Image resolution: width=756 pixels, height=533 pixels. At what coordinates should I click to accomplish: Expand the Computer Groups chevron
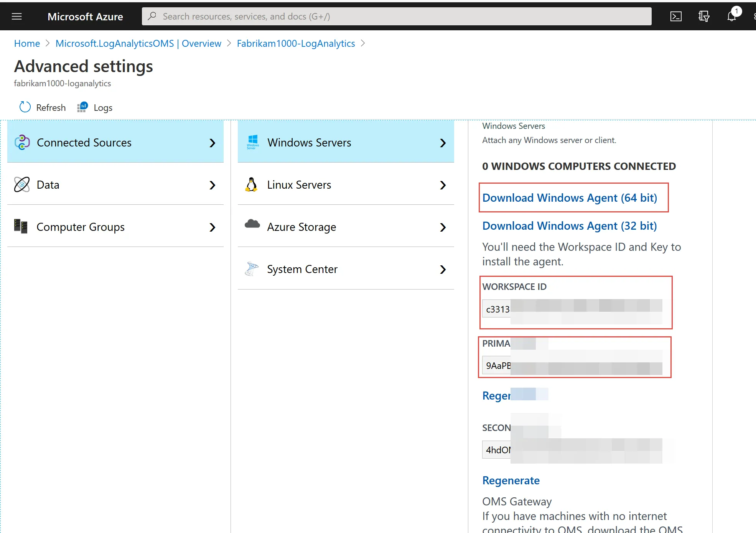click(x=212, y=227)
